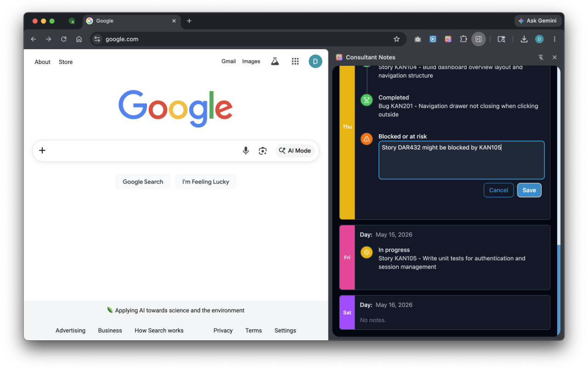Viewport: 588px width, 368px height.
Task: Click the plus icon in the search box
Action: point(42,150)
